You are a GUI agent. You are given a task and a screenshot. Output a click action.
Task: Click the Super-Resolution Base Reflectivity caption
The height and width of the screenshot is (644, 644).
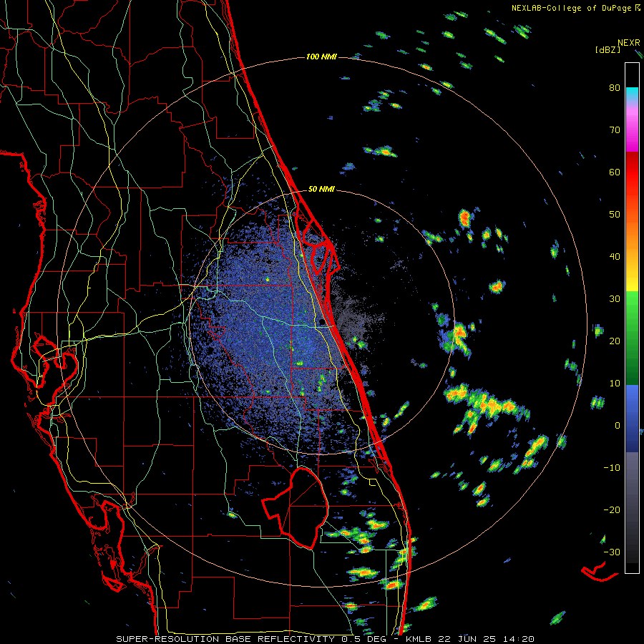coord(326,639)
